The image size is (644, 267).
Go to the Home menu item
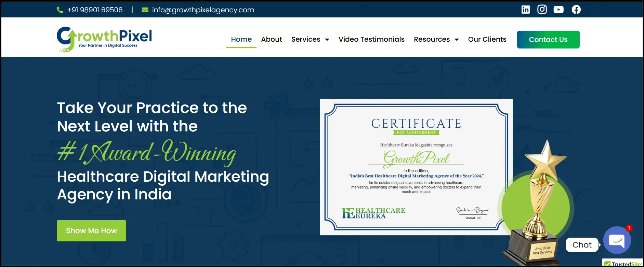[241, 39]
